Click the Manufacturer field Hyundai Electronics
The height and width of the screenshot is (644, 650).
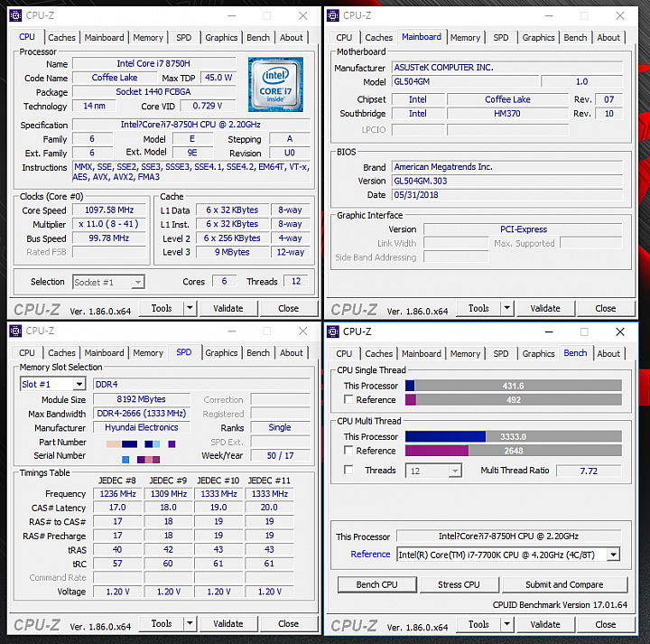pos(142,427)
